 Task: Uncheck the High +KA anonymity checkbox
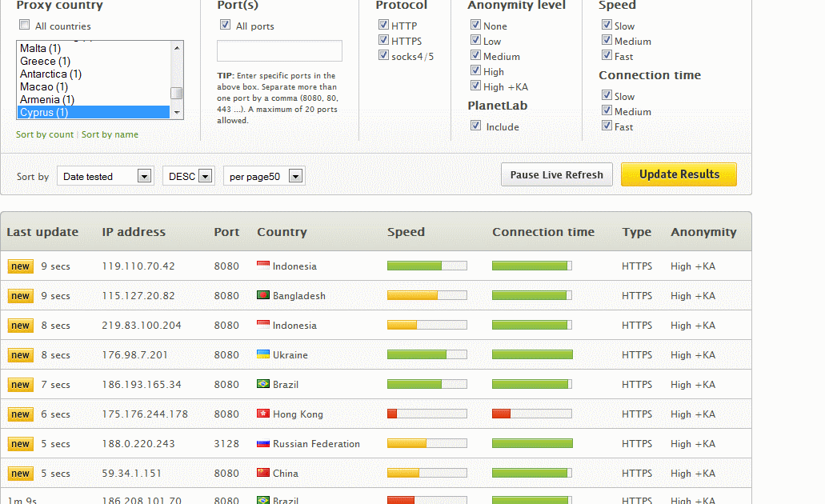point(475,86)
